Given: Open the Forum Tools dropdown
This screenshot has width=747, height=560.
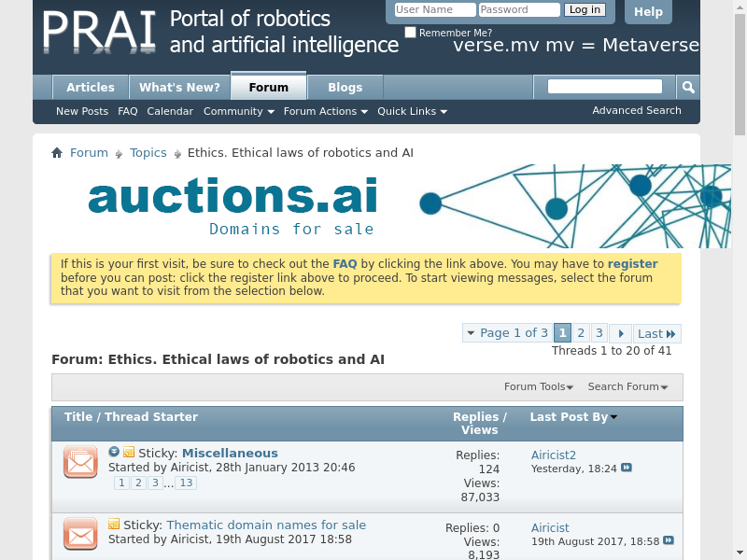Looking at the screenshot, I should [539, 386].
